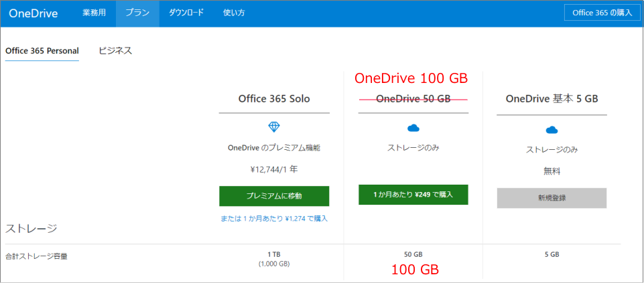Screen dimensions: 644x283
Task: Click the green プレミアムに移動 button
Action: coord(274,196)
